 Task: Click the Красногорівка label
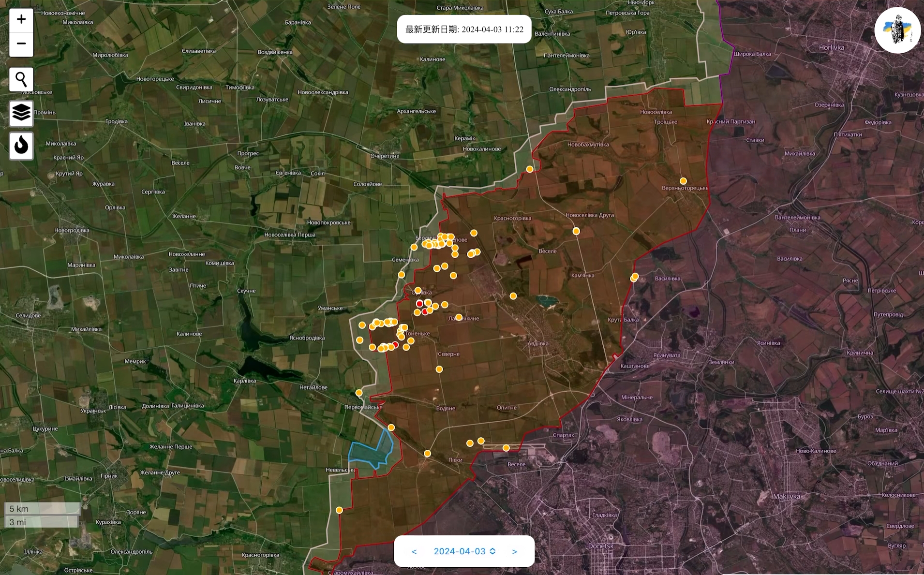click(512, 218)
